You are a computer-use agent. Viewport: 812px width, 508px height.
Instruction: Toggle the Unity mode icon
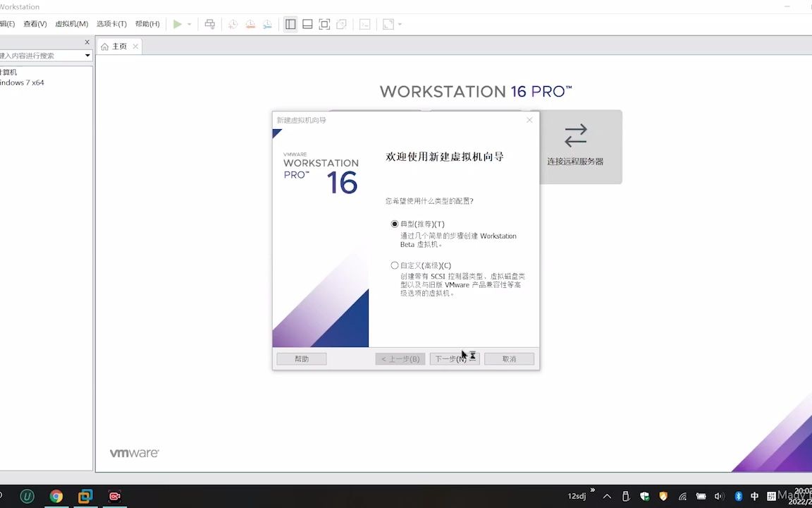coord(341,23)
